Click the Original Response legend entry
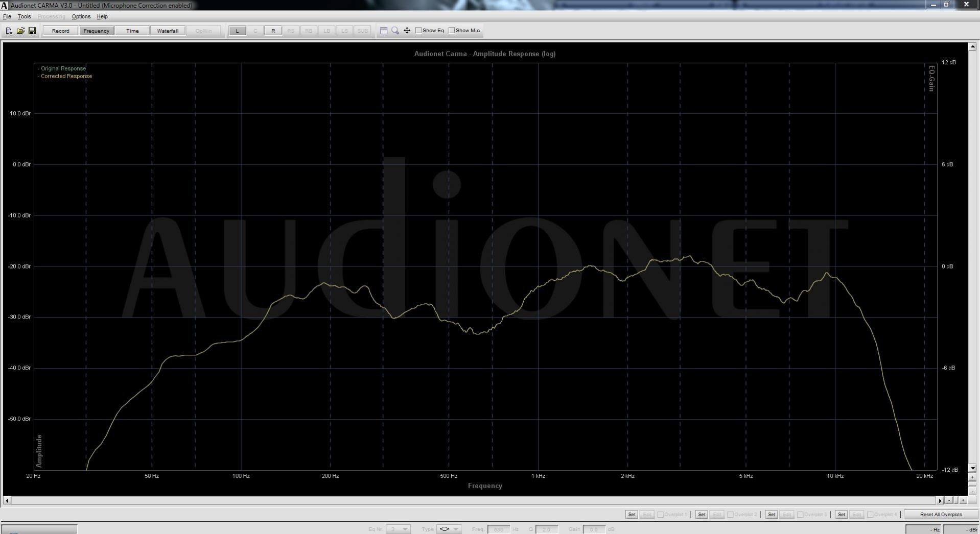This screenshot has width=980, height=534. pos(62,68)
